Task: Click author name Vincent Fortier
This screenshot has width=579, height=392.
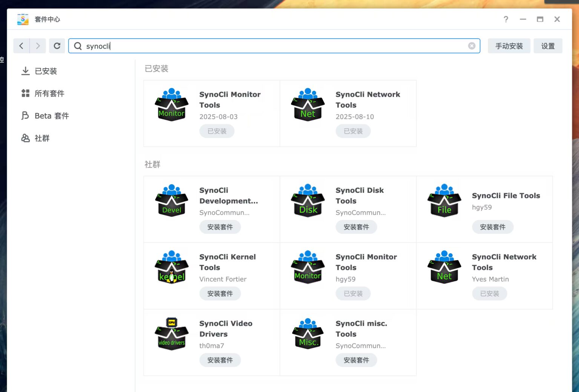Action: tap(223, 279)
